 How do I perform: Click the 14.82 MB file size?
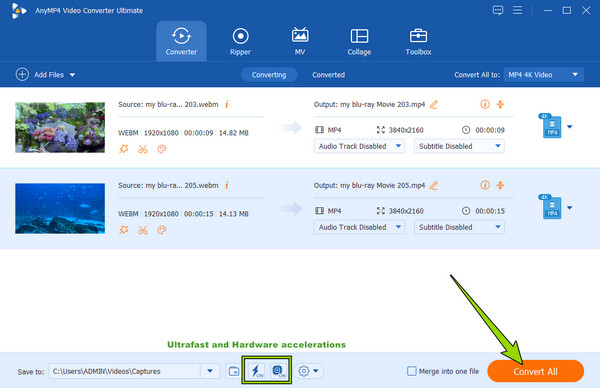click(x=233, y=133)
